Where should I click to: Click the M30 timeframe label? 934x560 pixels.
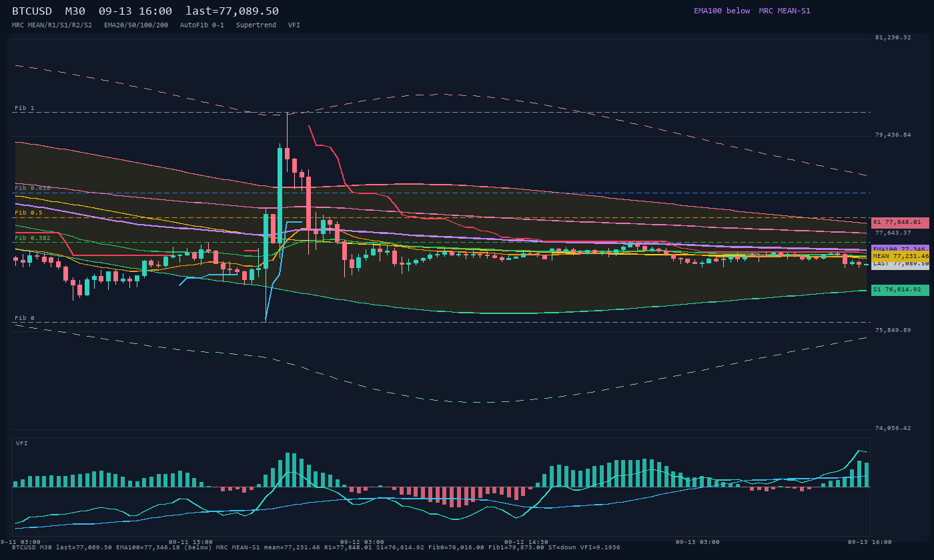pos(75,11)
